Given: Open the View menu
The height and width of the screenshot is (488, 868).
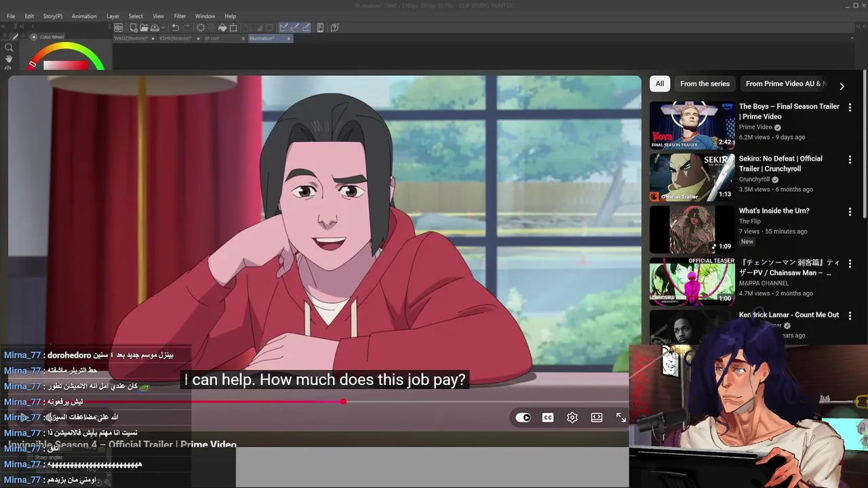Looking at the screenshot, I should click(158, 16).
